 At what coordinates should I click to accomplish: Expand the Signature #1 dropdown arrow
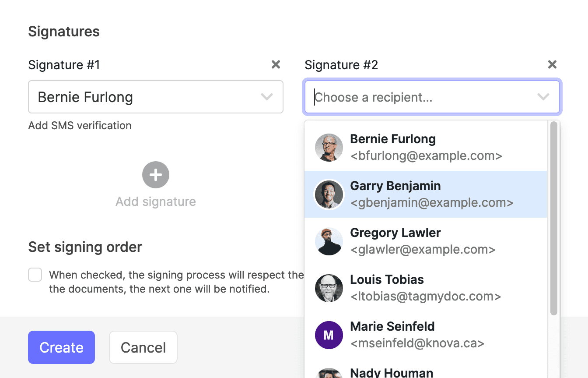(x=266, y=97)
